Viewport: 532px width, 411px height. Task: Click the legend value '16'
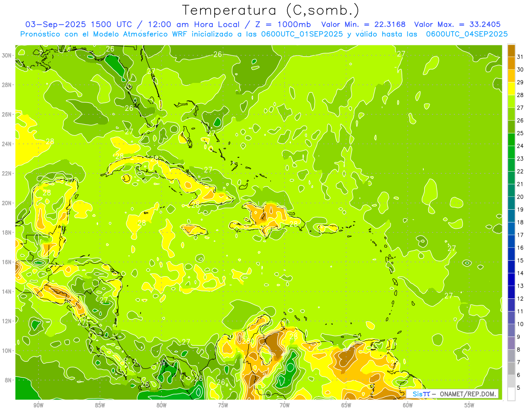click(520, 248)
